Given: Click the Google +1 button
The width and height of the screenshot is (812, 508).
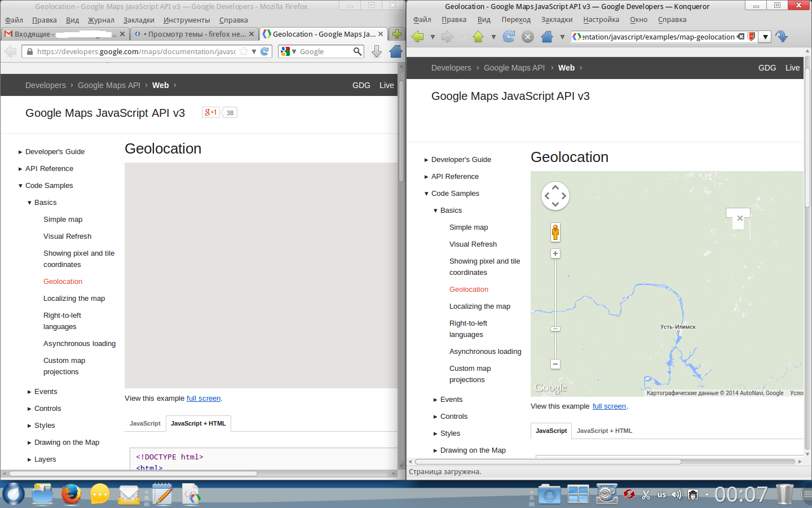Looking at the screenshot, I should pos(211,112).
